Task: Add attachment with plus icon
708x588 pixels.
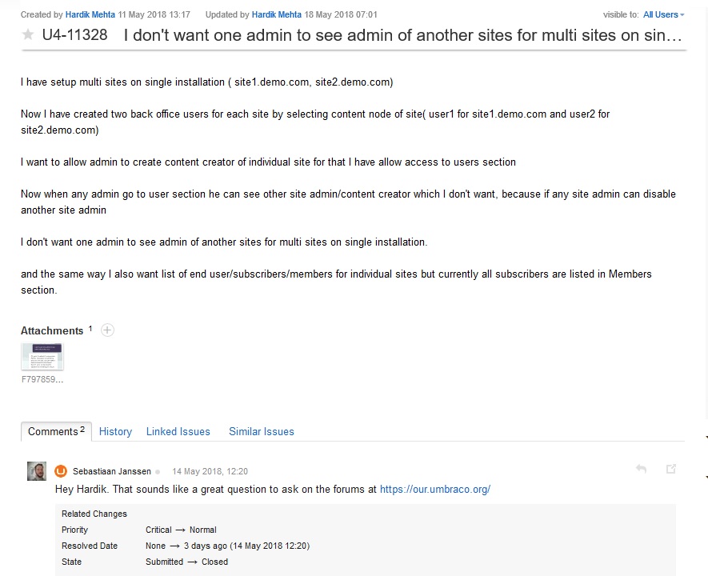Action: pos(107,330)
